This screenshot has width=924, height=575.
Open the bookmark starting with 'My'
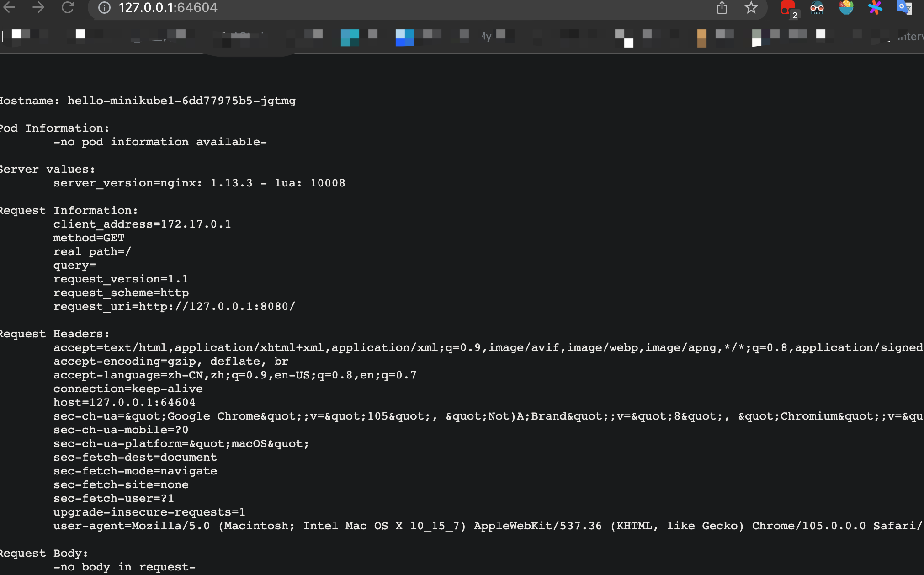click(487, 36)
